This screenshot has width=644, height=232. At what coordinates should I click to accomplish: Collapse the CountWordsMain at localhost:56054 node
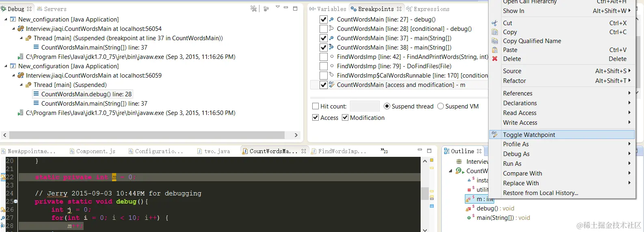tap(13, 29)
